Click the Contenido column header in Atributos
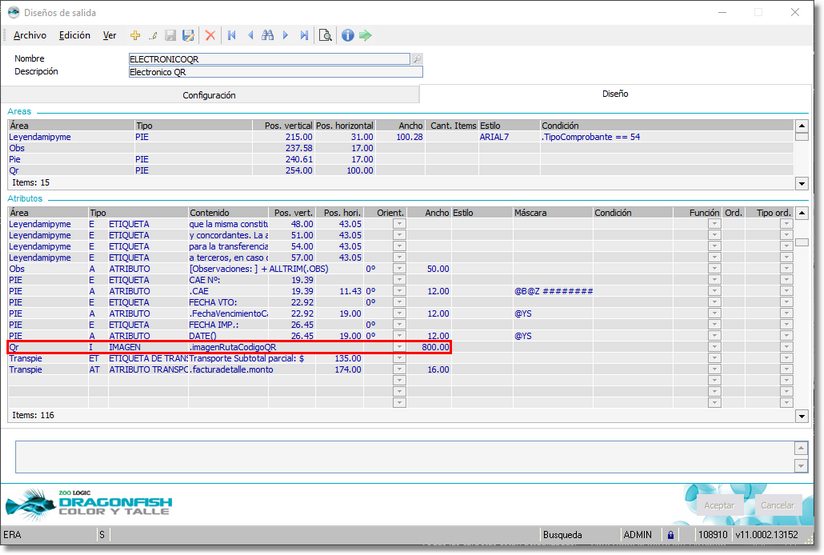This screenshot has height=555, width=824. 228,212
